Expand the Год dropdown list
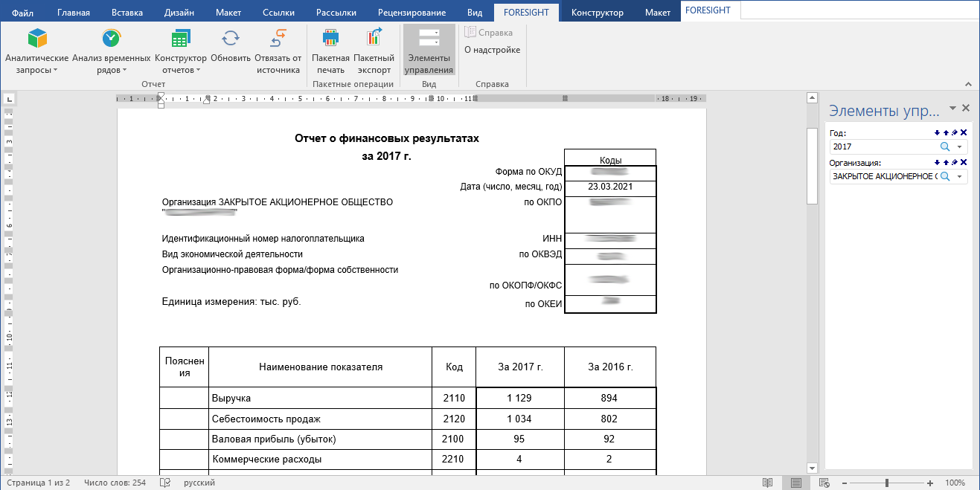Screen dimensions: 980x490 [x=960, y=147]
